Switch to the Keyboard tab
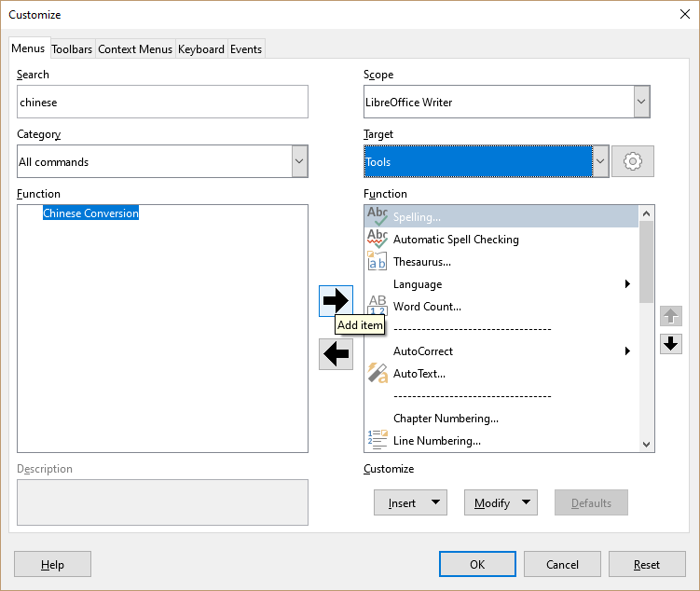The height and width of the screenshot is (591, 700). pyautogui.click(x=201, y=49)
